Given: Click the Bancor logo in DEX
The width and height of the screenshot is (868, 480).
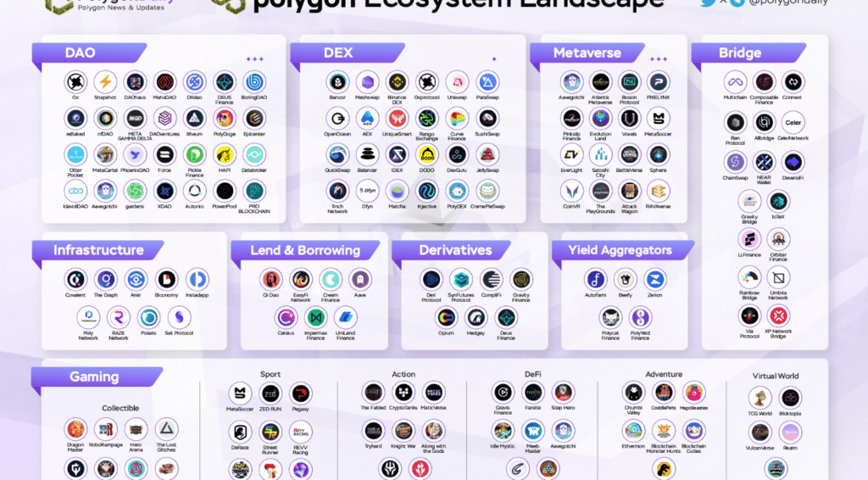Looking at the screenshot, I should 337,82.
